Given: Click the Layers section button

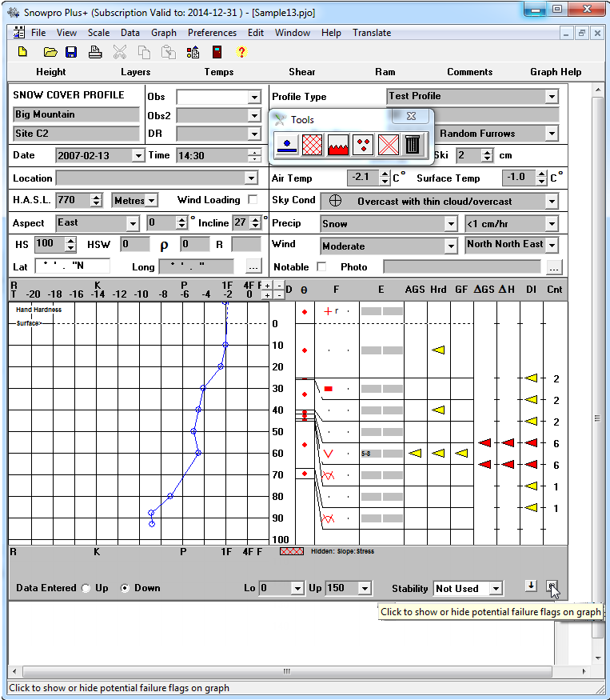Looking at the screenshot, I should click(x=135, y=72).
